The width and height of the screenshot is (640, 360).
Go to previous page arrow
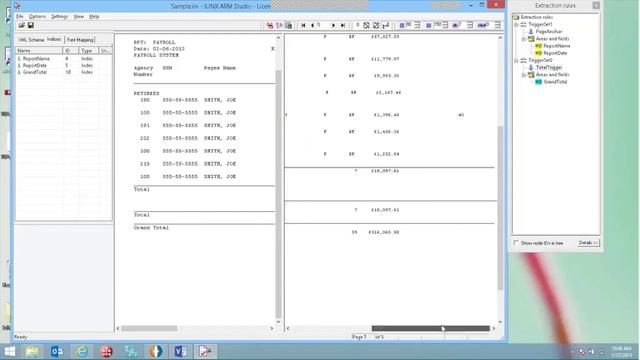312,25
